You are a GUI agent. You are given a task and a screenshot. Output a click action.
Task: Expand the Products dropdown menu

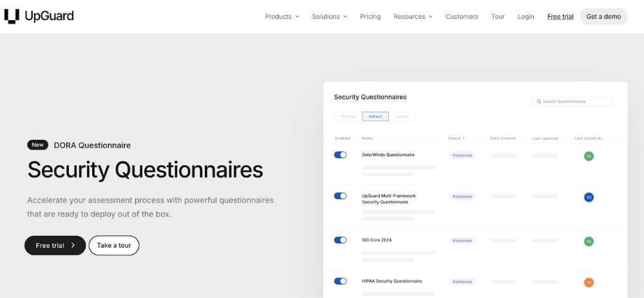(282, 17)
